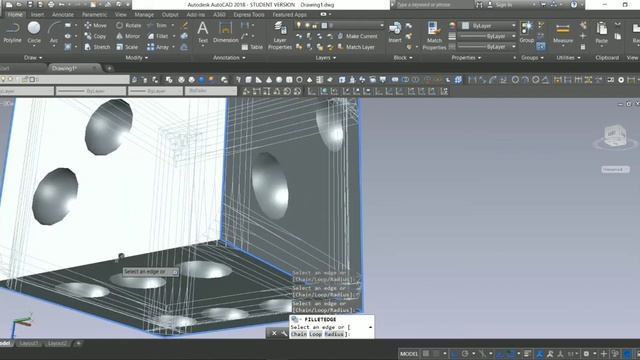The image size is (640, 360).
Task: Choose the Stretch tool
Action: pyautogui.click(x=97, y=47)
